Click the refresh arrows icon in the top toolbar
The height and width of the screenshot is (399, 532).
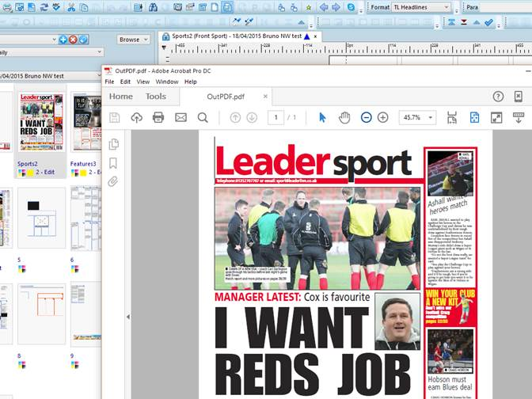click(x=44, y=7)
